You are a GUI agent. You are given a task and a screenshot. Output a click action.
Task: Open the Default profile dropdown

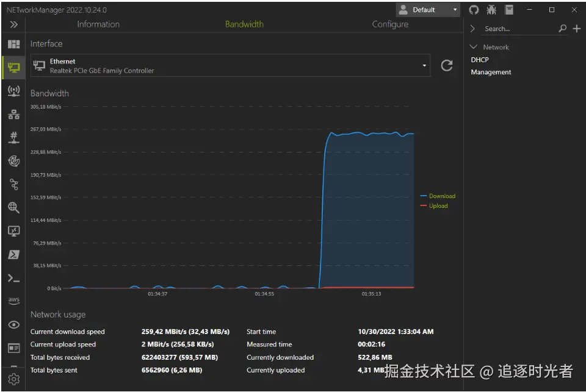428,10
